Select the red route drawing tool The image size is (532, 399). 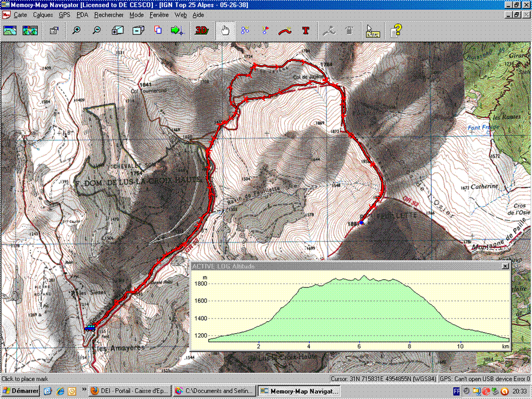[x=285, y=31]
